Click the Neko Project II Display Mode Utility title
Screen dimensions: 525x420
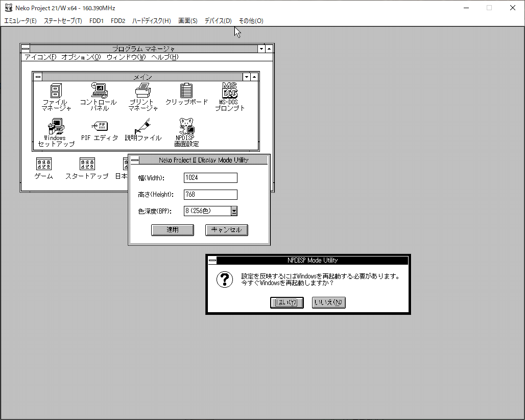click(204, 160)
